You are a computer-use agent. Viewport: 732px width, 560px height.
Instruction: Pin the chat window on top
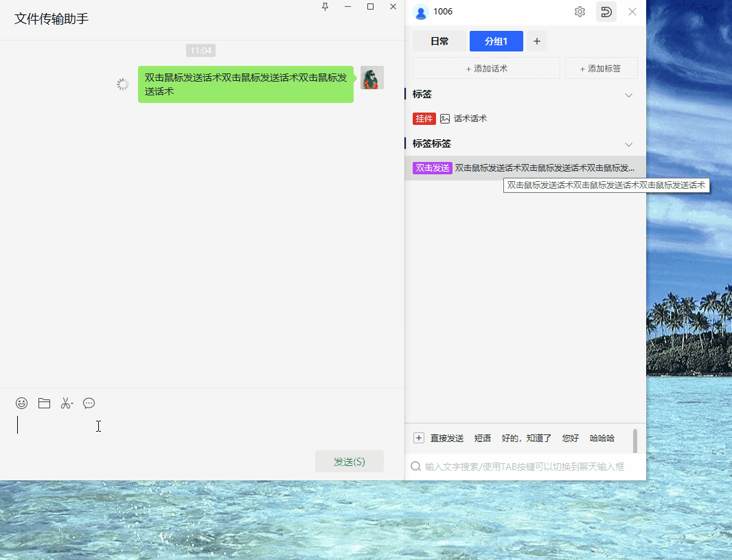[325, 7]
